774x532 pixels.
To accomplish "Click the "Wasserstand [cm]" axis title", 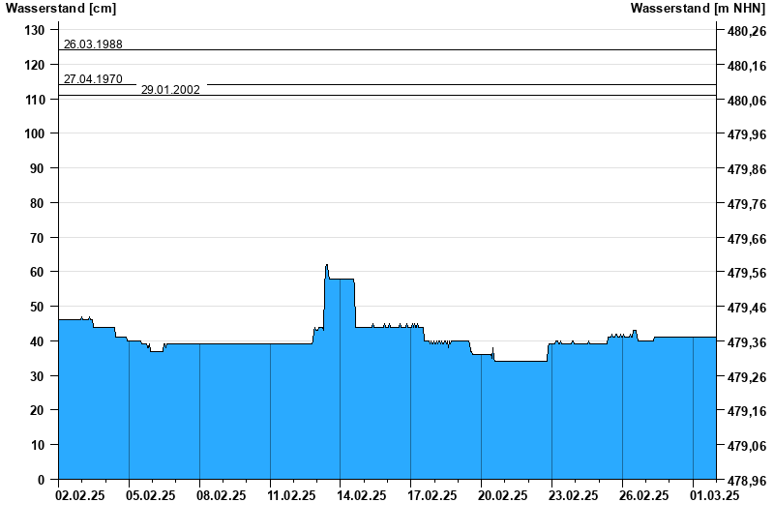I will point(60,9).
